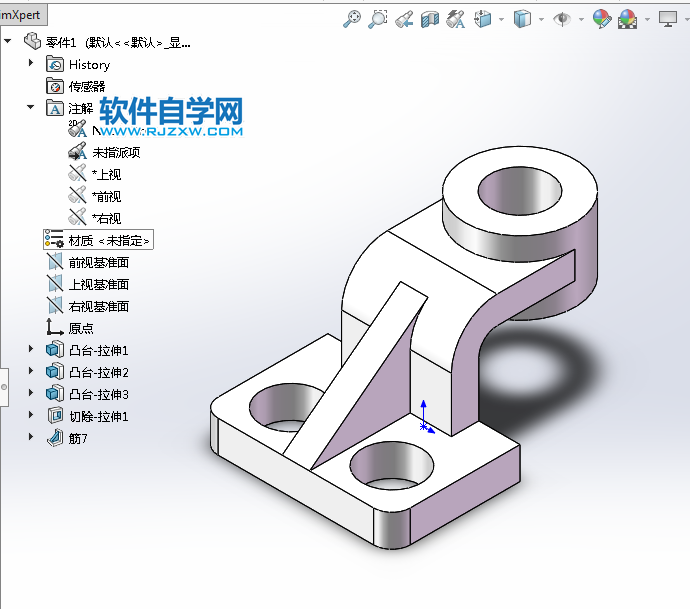Open the Dynamic Annotation Views icon
Image resolution: width=690 pixels, height=609 pixels.
click(456, 19)
